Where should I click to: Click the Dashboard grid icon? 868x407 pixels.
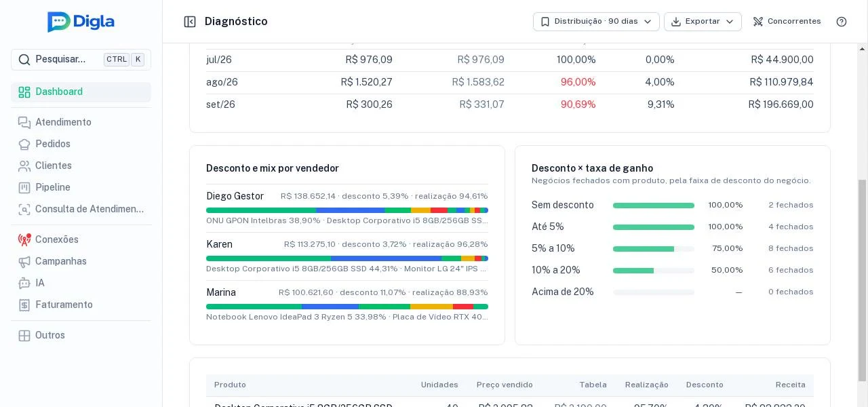pyautogui.click(x=24, y=92)
